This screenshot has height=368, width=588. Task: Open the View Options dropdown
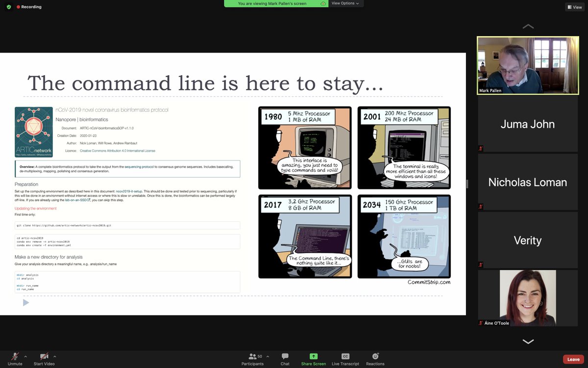(345, 3)
